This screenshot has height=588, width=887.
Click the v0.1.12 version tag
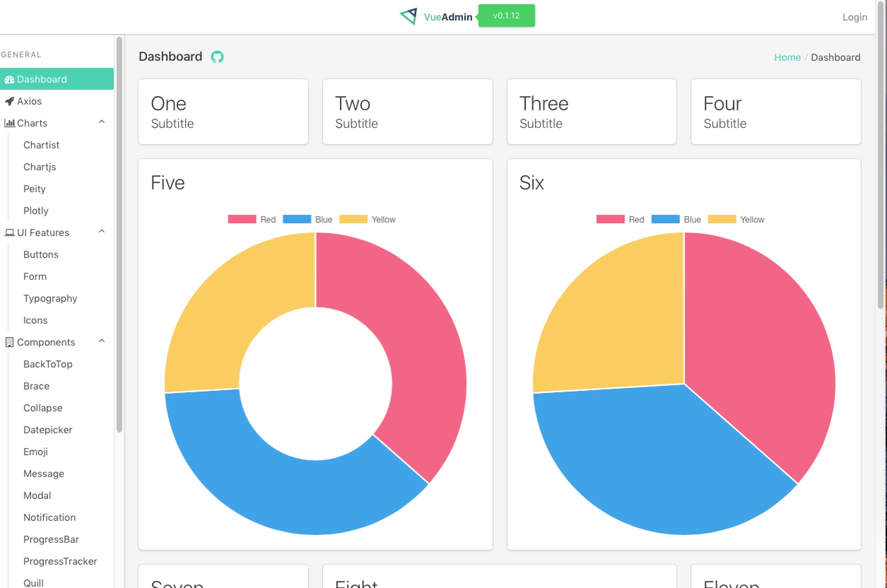(x=506, y=16)
